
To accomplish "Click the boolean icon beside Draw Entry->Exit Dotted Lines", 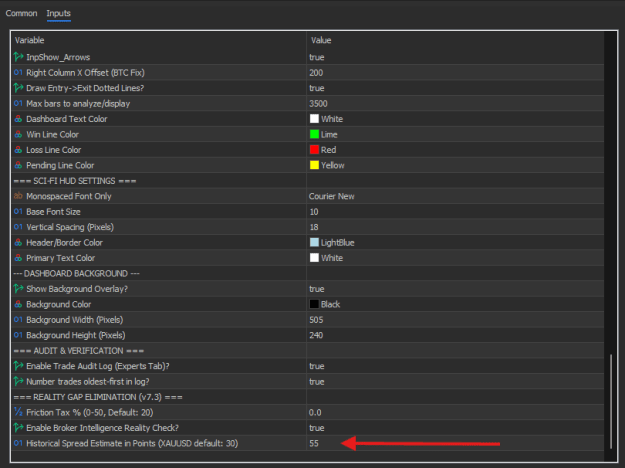I will [18, 88].
